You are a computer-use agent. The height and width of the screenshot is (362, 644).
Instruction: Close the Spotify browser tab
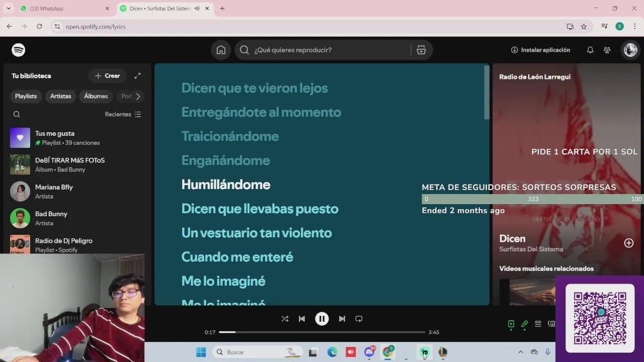tap(207, 9)
